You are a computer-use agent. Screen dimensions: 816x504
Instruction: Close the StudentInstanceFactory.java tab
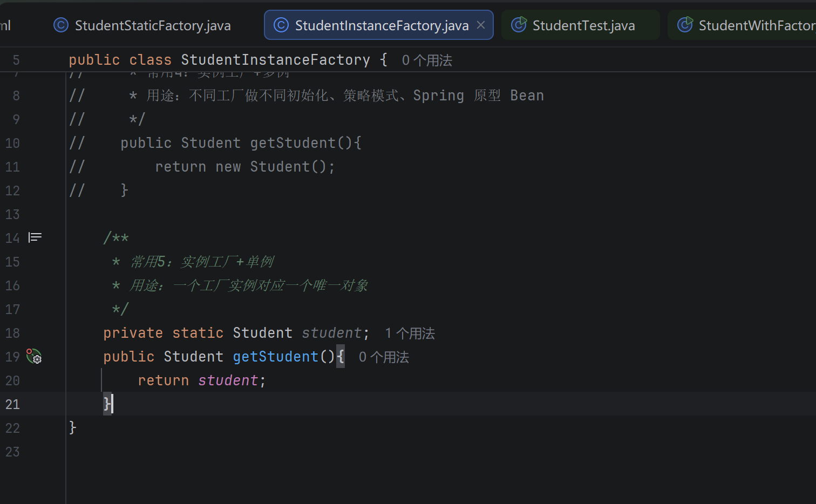(x=481, y=25)
